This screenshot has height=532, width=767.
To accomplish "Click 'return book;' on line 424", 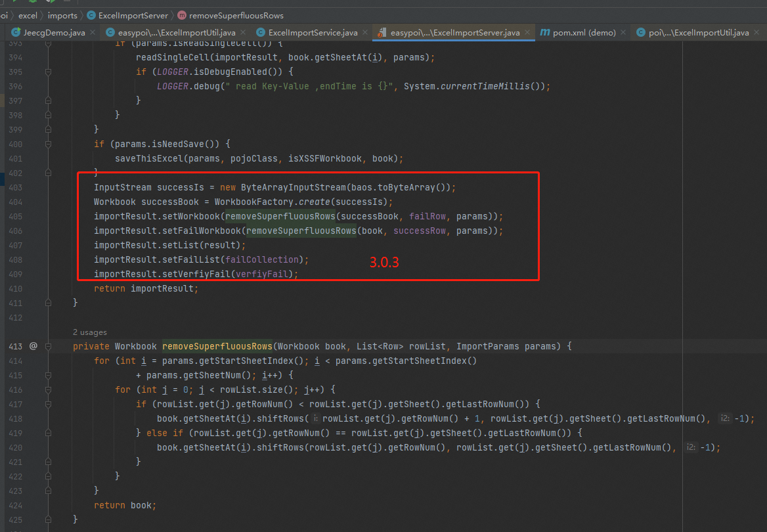I will (x=125, y=505).
